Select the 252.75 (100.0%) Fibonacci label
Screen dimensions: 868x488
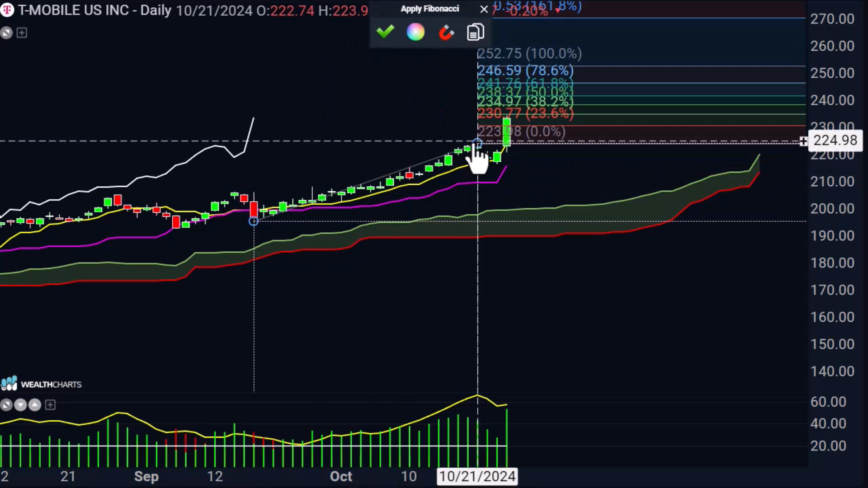click(x=529, y=54)
